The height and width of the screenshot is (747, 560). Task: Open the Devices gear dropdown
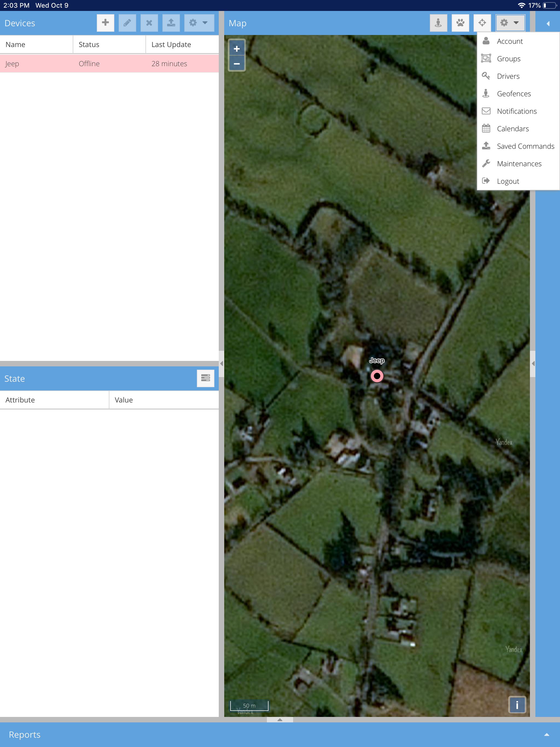199,23
